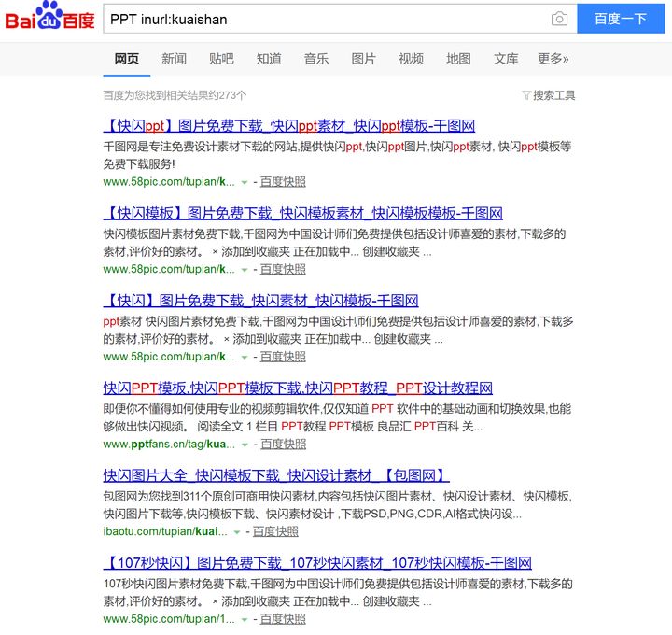
Task: Click snippet text 千图网是专注免费设计素材下载的网站
Action: click(x=200, y=147)
